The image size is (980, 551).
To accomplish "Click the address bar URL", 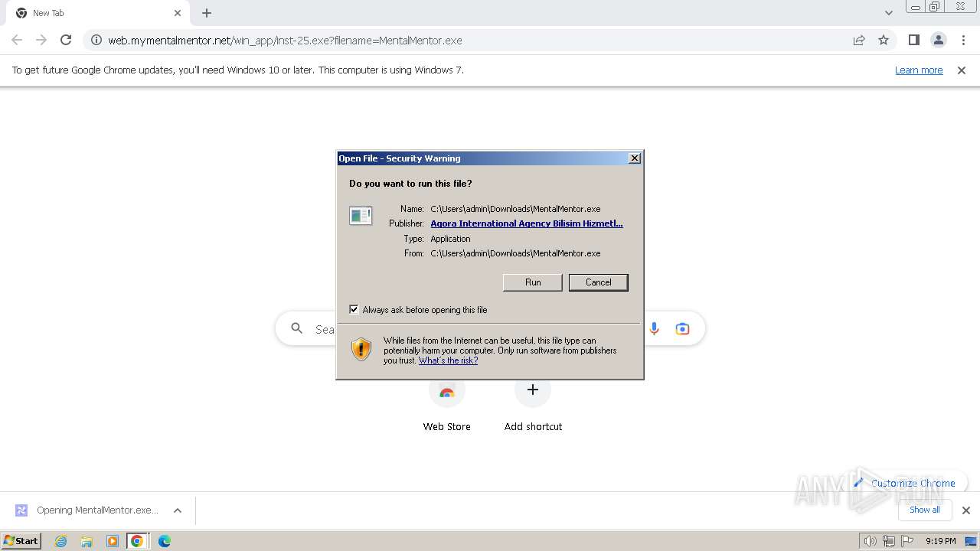I will pyautogui.click(x=285, y=41).
